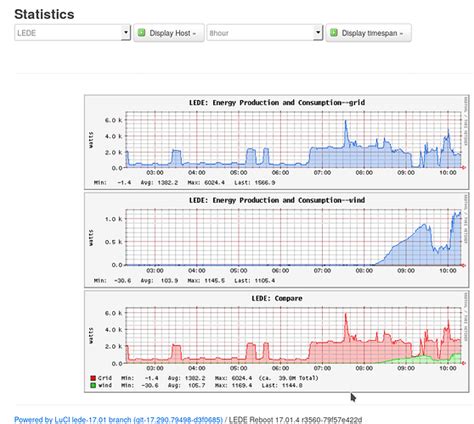Viewport: 474px width, 424px height.
Task: Click the title text of the Compare graph
Action: (277, 298)
